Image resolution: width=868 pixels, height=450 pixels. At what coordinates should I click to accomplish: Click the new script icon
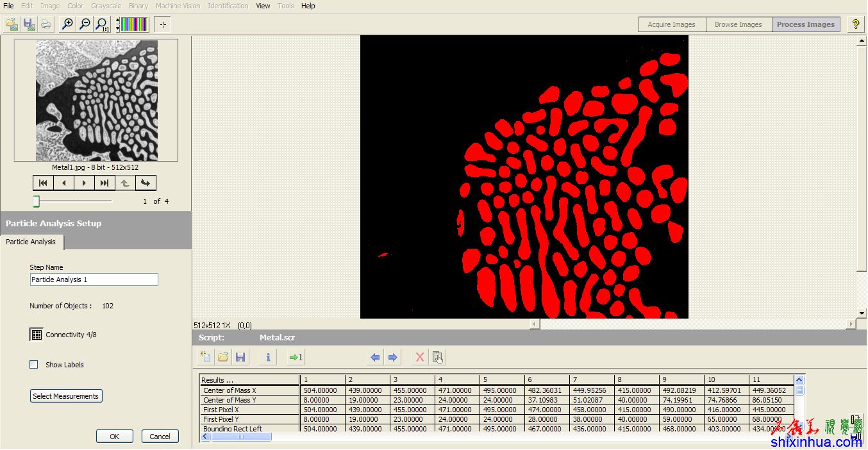(205, 357)
